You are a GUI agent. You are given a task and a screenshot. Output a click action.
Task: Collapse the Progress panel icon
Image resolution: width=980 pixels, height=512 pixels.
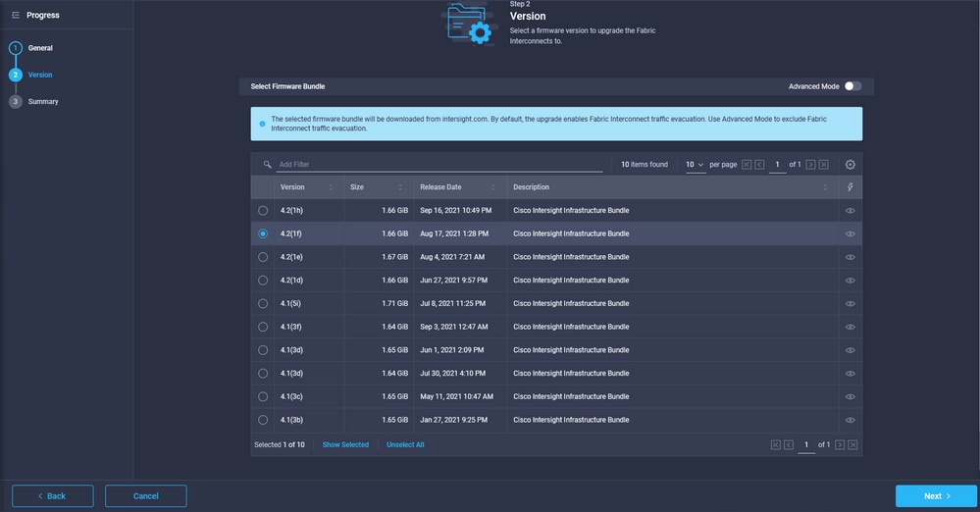point(16,15)
